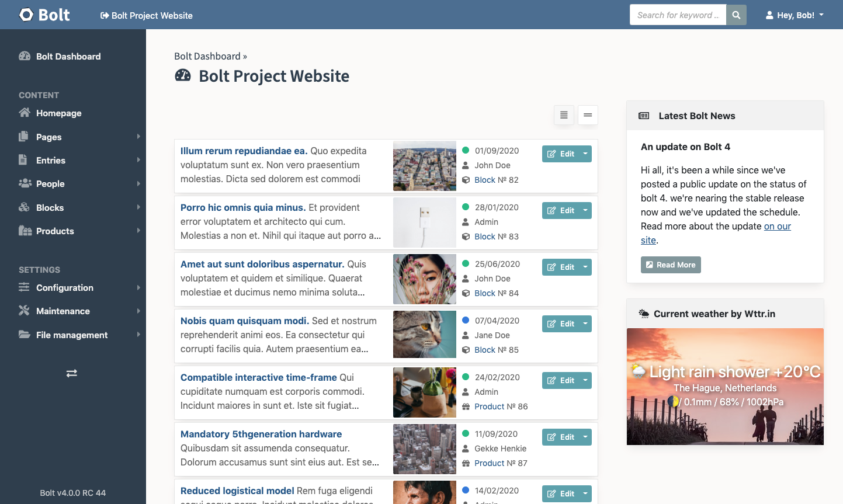Click Edit button for Product № 87
This screenshot has height=504, width=843.
point(561,437)
